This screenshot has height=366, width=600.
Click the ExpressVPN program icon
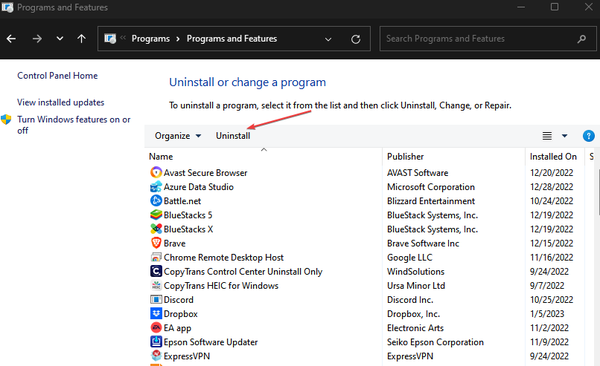click(156, 356)
